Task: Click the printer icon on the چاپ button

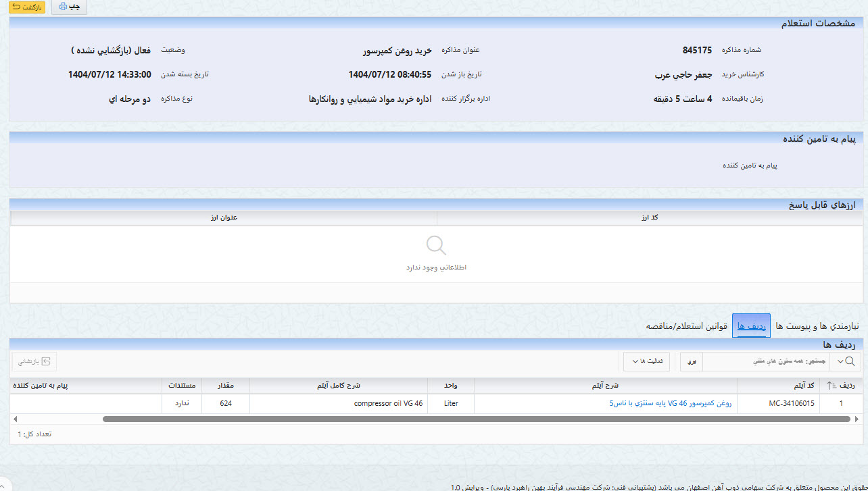Action: click(63, 7)
